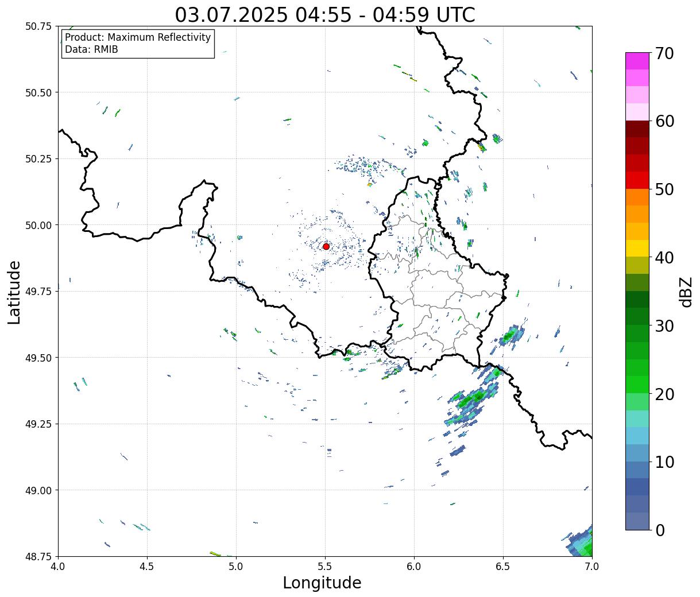Click the "Product: Maximum Reflectivity" text
The height and width of the screenshot is (597, 700).
tap(138, 37)
